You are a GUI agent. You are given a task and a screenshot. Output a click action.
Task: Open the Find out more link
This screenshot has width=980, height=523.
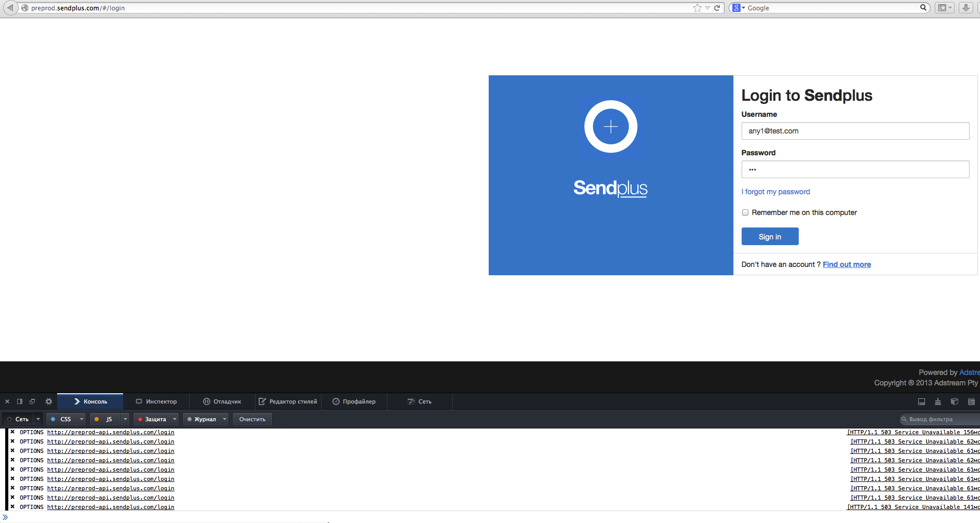pyautogui.click(x=847, y=264)
